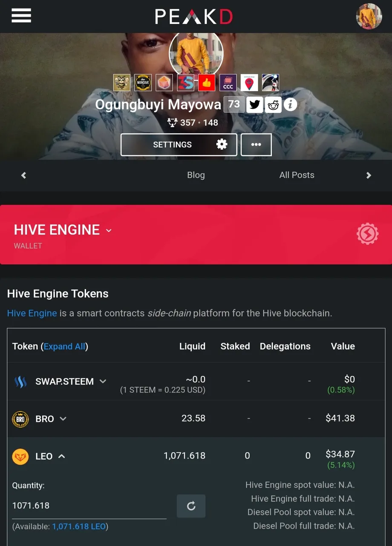Viewport: 392px width, 546px height.
Task: Open profile SETTINGS button
Action: click(179, 145)
